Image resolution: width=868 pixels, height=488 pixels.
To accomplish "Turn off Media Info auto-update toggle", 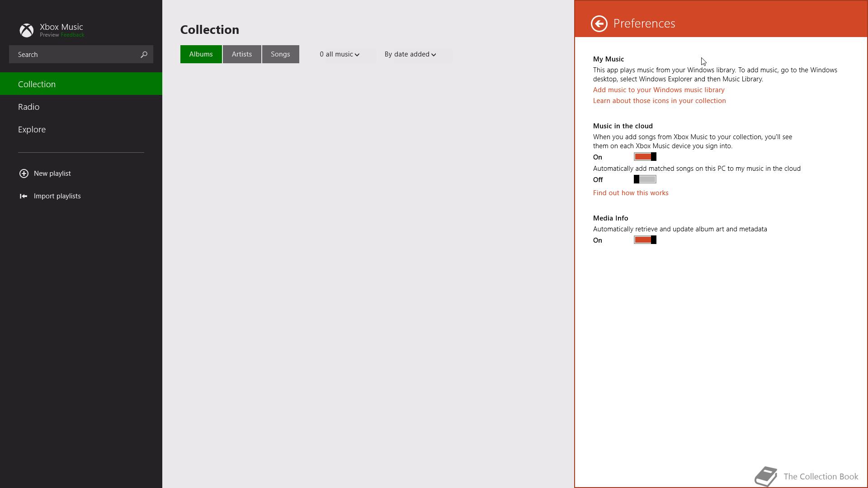I will (x=645, y=240).
